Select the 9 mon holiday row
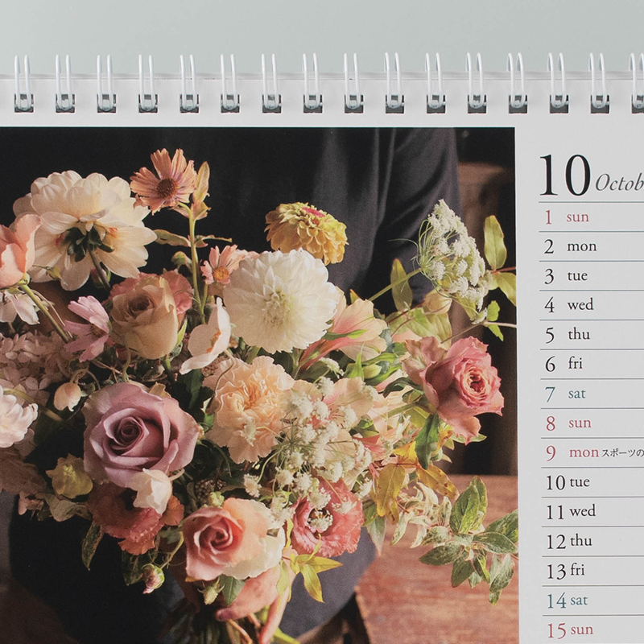This screenshot has height=644, width=644. click(592, 452)
